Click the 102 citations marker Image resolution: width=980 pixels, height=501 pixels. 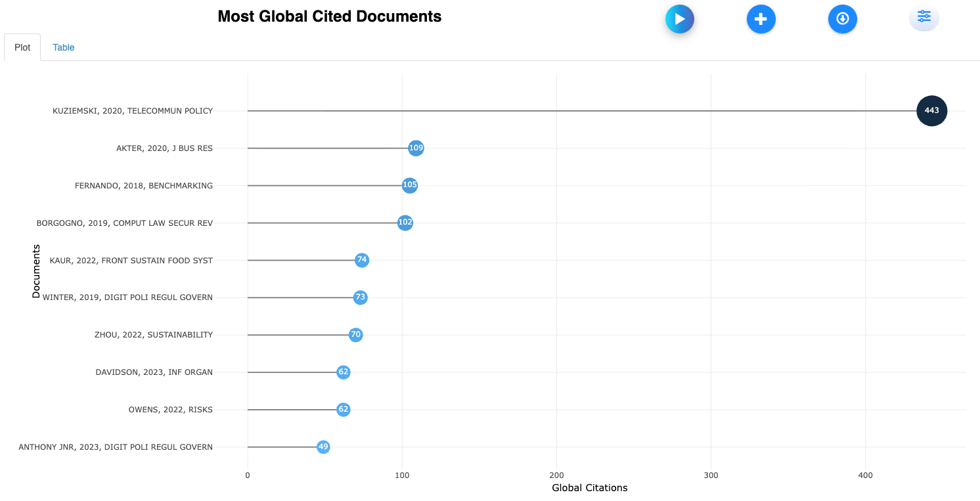(405, 223)
